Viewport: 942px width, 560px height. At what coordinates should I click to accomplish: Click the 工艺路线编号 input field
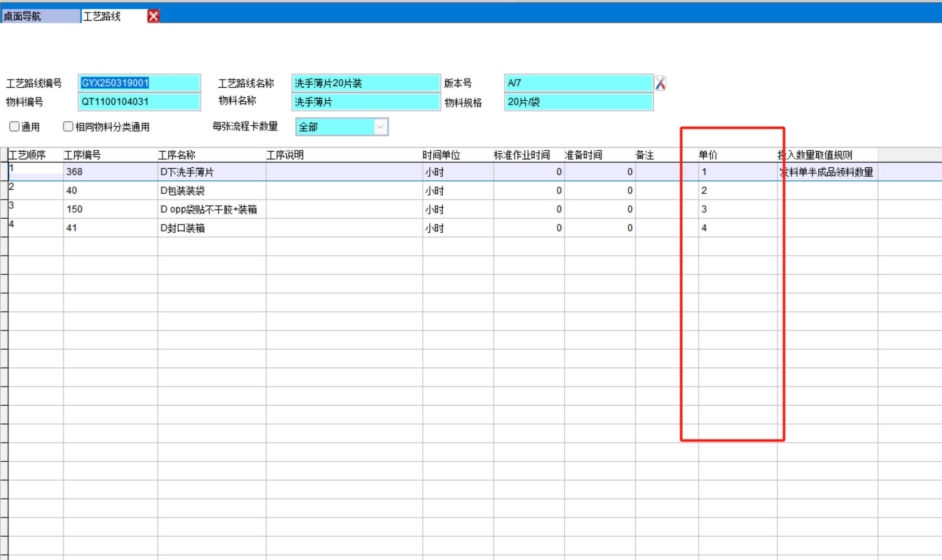(x=139, y=83)
